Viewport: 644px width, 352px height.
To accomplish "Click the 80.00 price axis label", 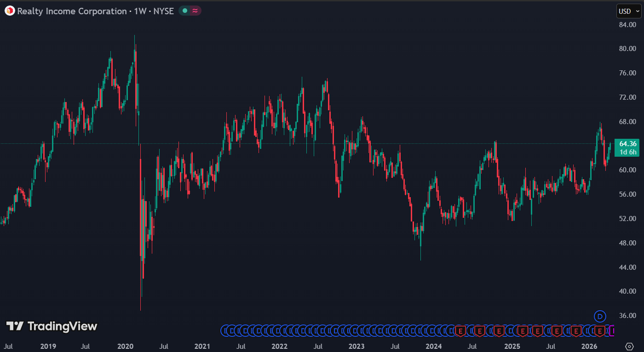I will point(628,49).
